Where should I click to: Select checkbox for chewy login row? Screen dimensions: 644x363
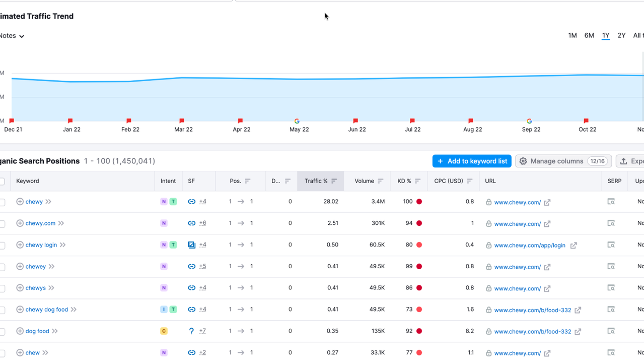[x=3, y=246]
